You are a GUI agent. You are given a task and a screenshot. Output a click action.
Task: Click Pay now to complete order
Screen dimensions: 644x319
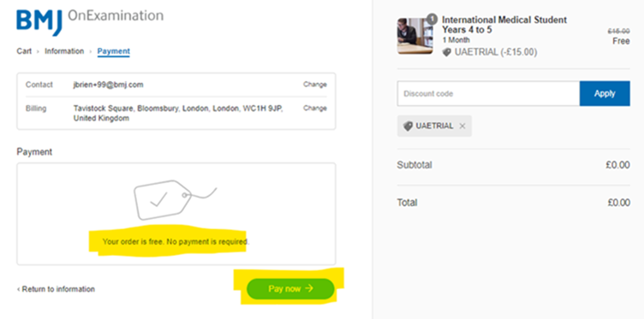[290, 289]
